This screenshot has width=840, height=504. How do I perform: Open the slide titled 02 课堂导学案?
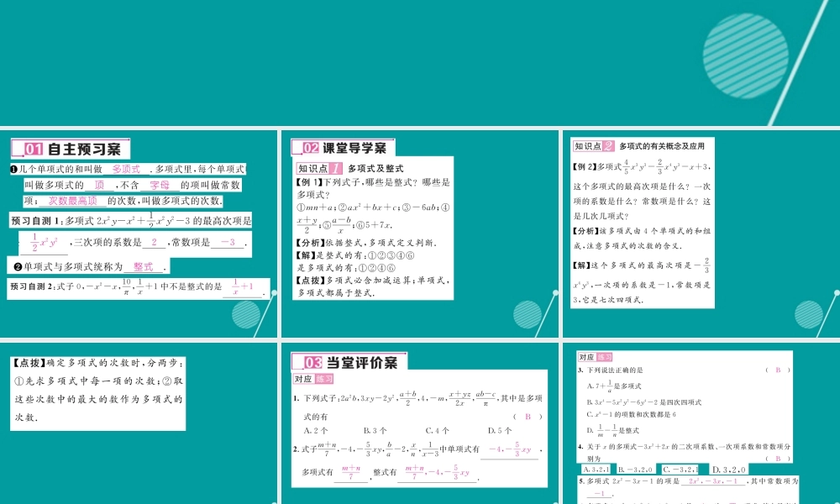(x=420, y=234)
